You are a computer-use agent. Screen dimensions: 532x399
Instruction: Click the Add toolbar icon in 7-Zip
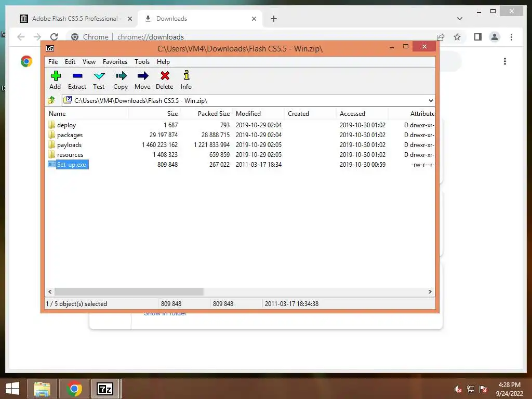[55, 76]
